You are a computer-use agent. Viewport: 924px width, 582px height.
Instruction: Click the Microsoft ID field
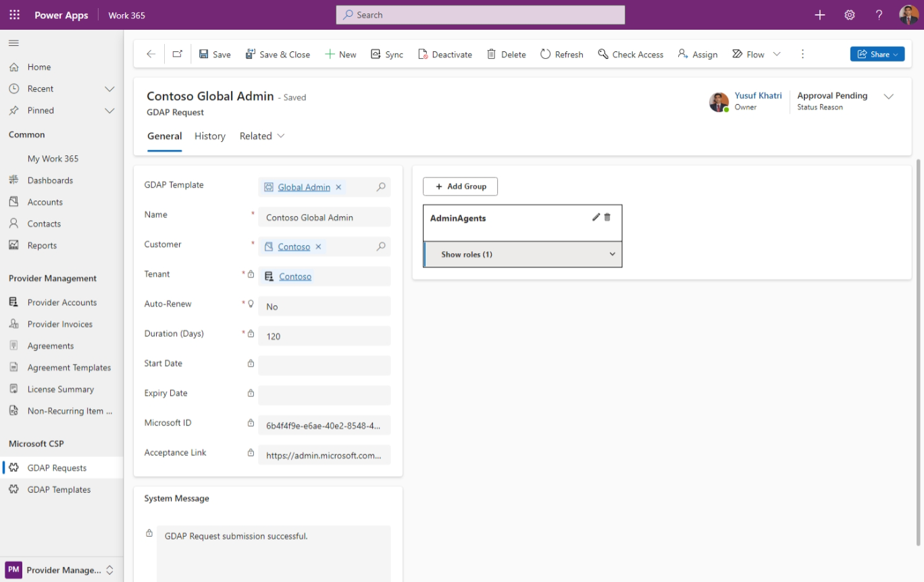[324, 425]
